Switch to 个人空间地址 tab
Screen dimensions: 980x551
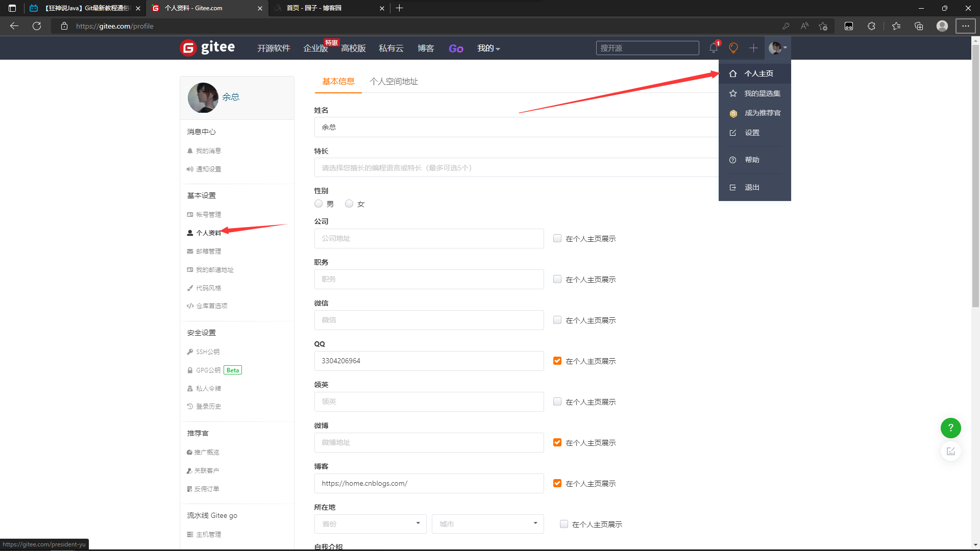tap(394, 82)
